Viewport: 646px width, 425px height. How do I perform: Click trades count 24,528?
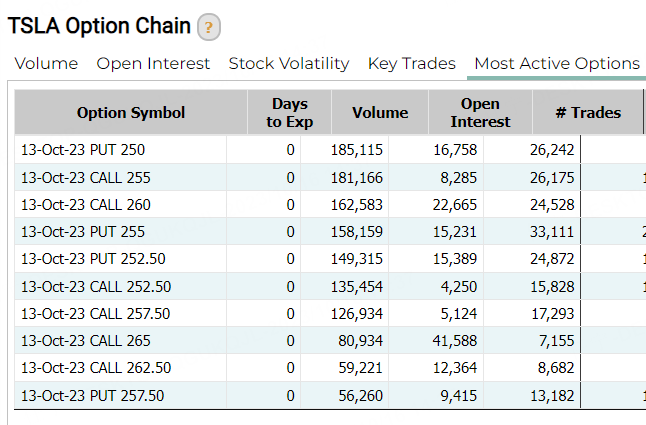(x=552, y=205)
